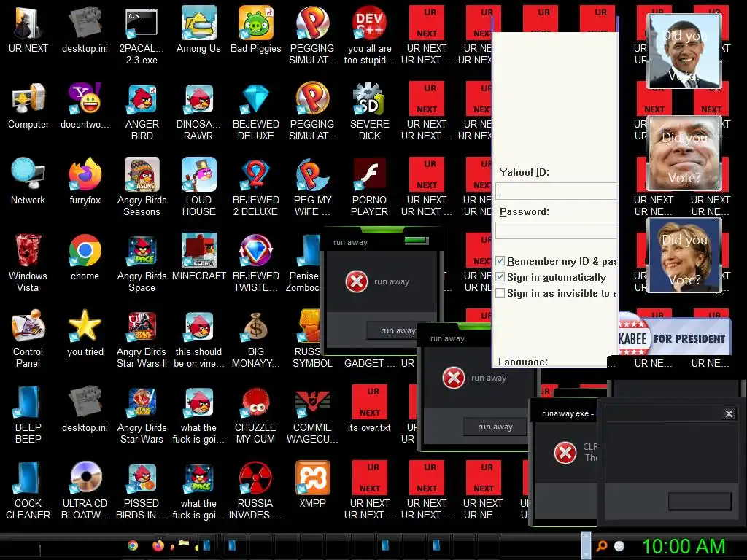Viewport: 747px width, 560px height.
Task: Click Chrome icon in the taskbar
Action: (133, 545)
